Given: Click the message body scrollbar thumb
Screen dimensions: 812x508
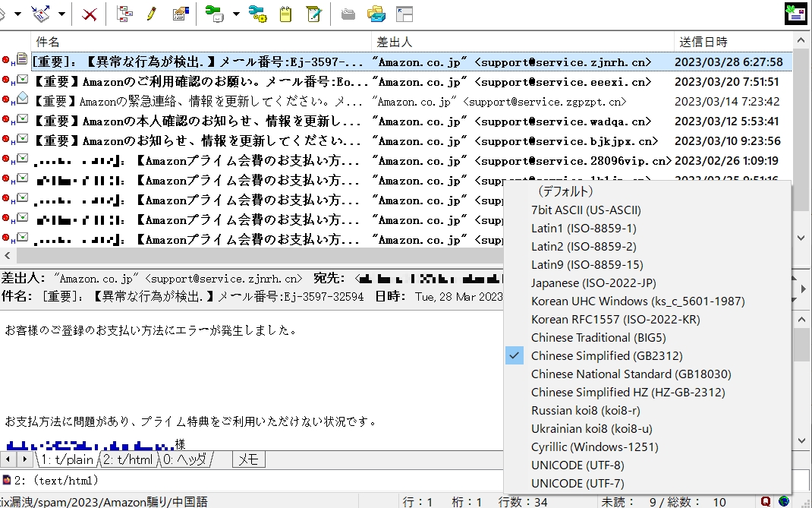Looking at the screenshot, I should point(801,345).
